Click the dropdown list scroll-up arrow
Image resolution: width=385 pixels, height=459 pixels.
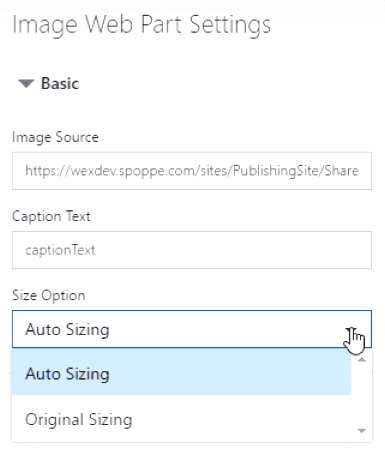point(362,359)
